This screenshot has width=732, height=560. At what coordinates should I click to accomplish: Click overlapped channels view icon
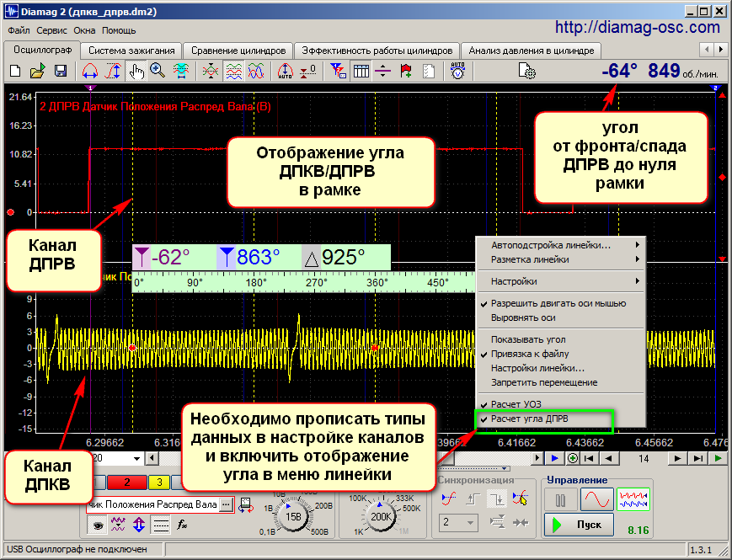point(256,71)
